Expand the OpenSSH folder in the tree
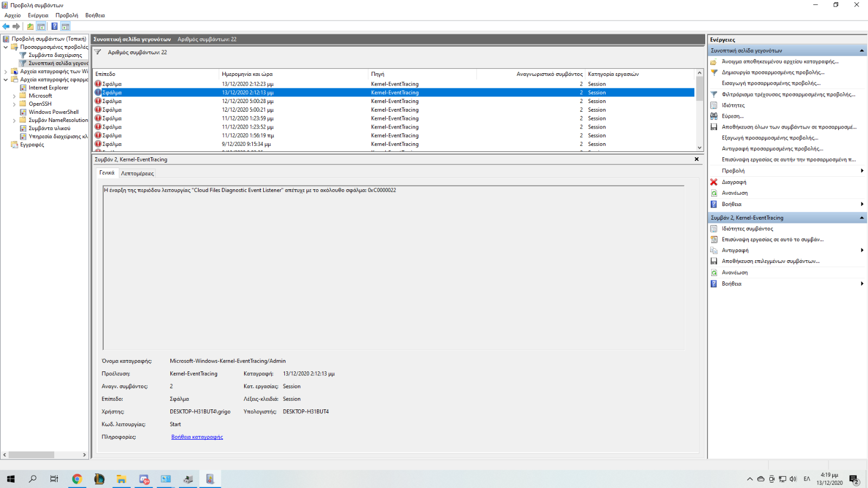The height and width of the screenshot is (488, 868). click(14, 104)
